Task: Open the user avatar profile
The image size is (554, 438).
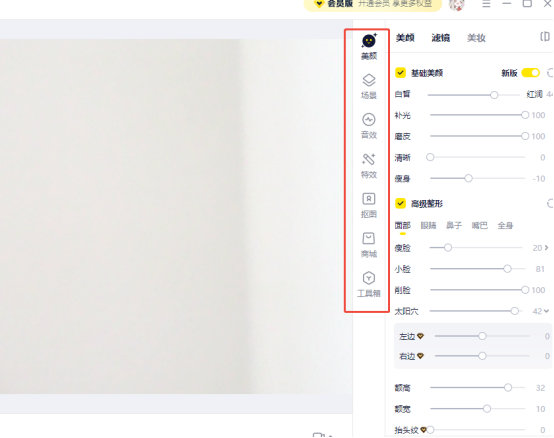Action: 456,5
